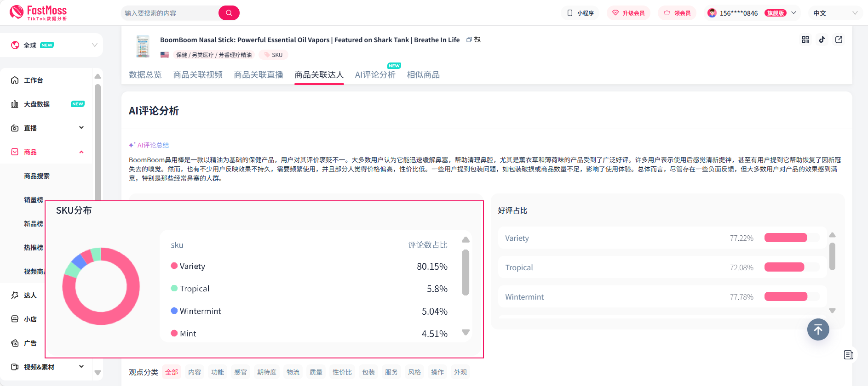This screenshot has width=868, height=386.
Task: Copy product title with copy icon
Action: point(469,40)
